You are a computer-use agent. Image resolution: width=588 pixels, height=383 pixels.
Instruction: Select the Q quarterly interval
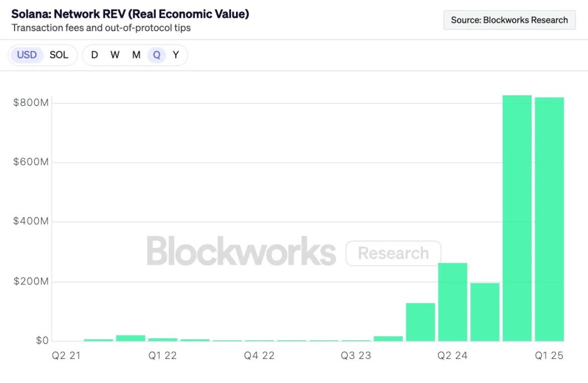(157, 55)
